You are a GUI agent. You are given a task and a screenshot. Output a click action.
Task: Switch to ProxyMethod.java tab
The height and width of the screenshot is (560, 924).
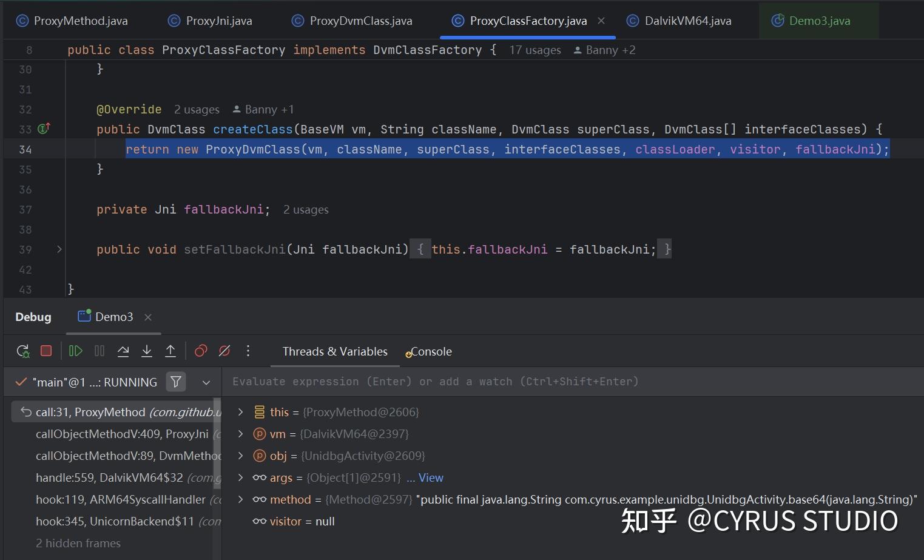coord(72,21)
